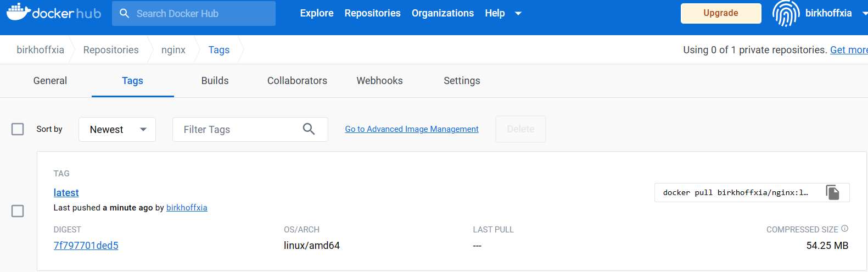The image size is (868, 272).
Task: Copy the docker pull command
Action: coord(832,192)
